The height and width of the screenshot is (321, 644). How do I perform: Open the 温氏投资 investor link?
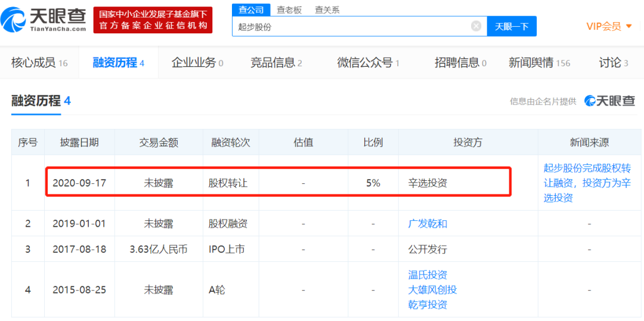pyautogui.click(x=428, y=275)
